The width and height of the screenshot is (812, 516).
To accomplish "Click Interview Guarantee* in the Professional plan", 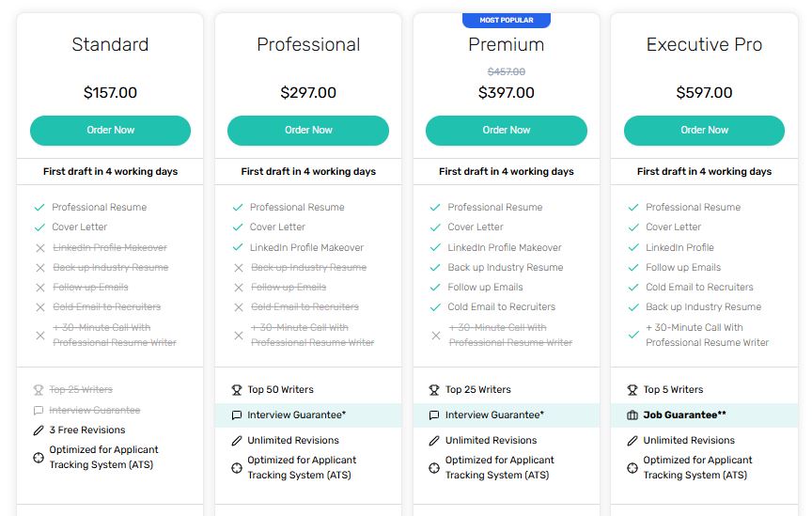I will point(296,415).
